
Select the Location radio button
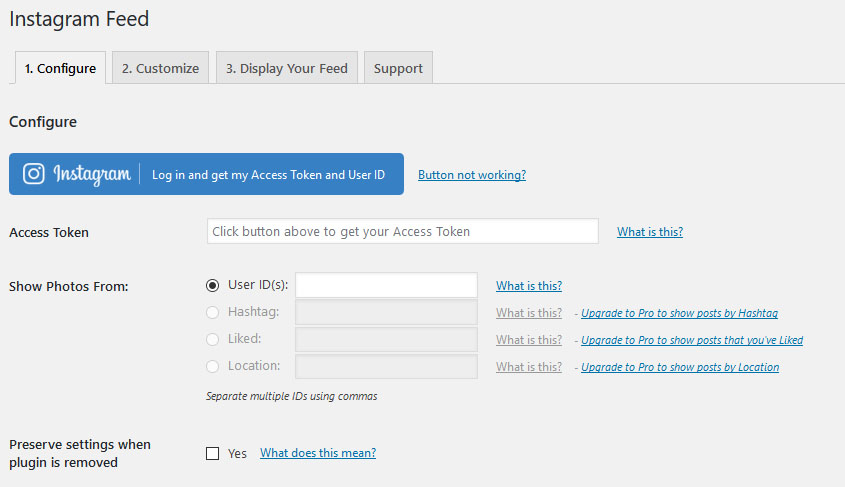pyautogui.click(x=212, y=366)
